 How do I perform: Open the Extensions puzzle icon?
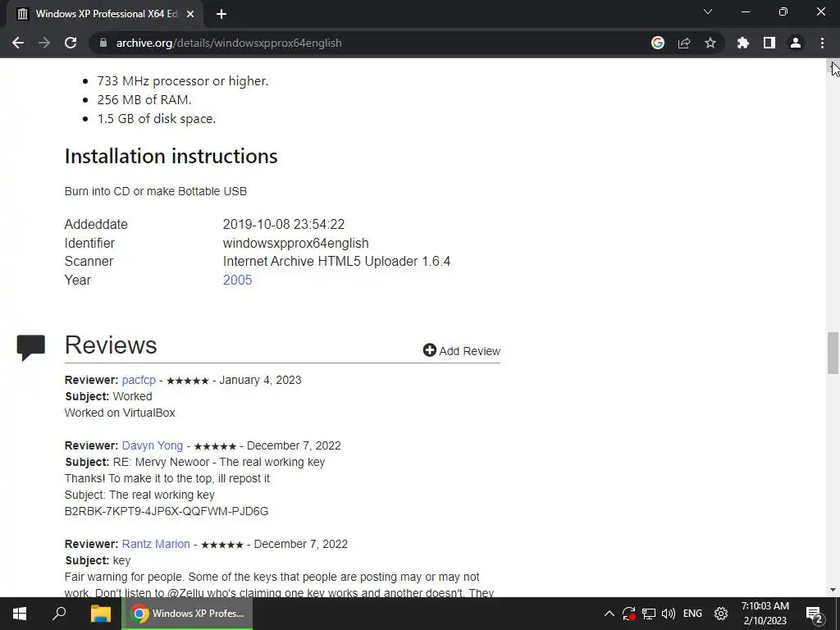743,43
